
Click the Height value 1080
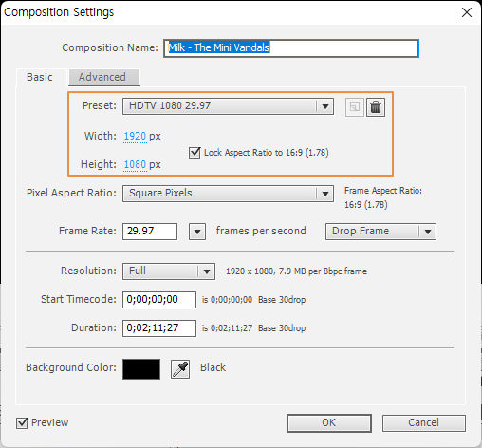[135, 165]
